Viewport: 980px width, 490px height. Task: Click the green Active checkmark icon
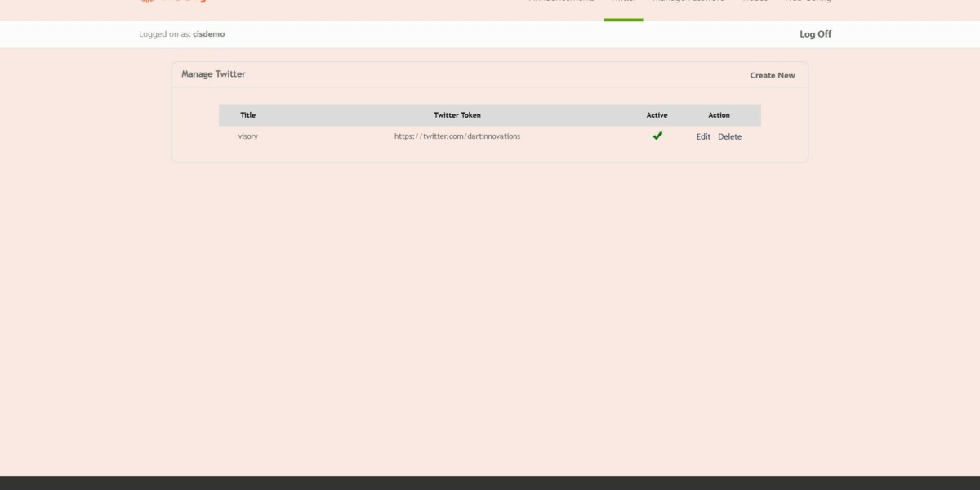657,136
